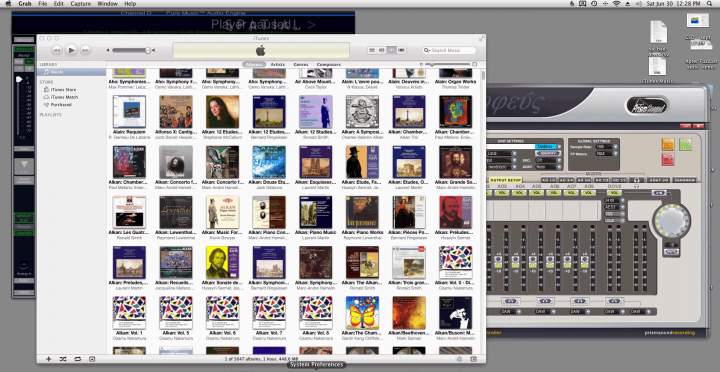Screen dimensions: 720x372
Task: Show artwork viewer icon in bottom bar
Action: point(92,359)
